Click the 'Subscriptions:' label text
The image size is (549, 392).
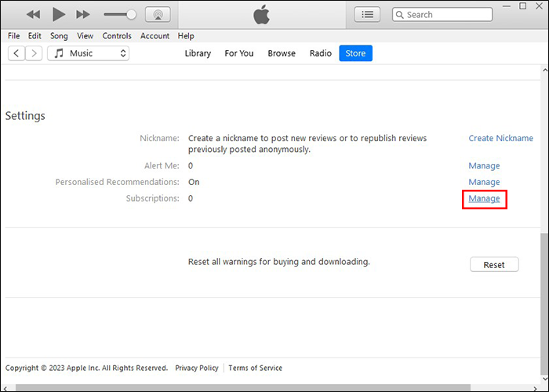pos(153,198)
